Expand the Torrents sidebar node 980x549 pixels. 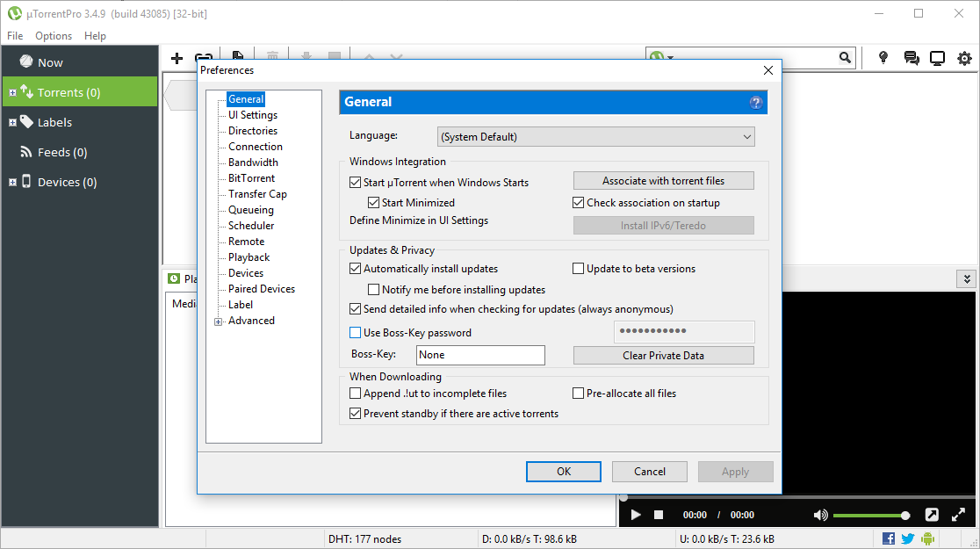tap(12, 92)
